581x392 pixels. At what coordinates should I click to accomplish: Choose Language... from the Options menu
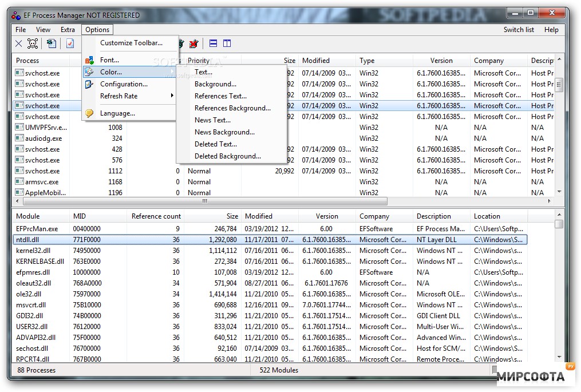point(117,113)
